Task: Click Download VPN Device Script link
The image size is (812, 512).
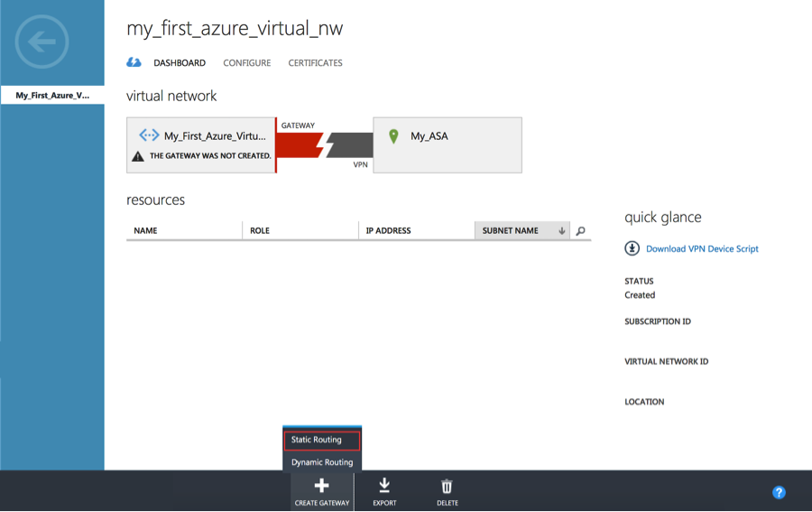Action: [702, 248]
